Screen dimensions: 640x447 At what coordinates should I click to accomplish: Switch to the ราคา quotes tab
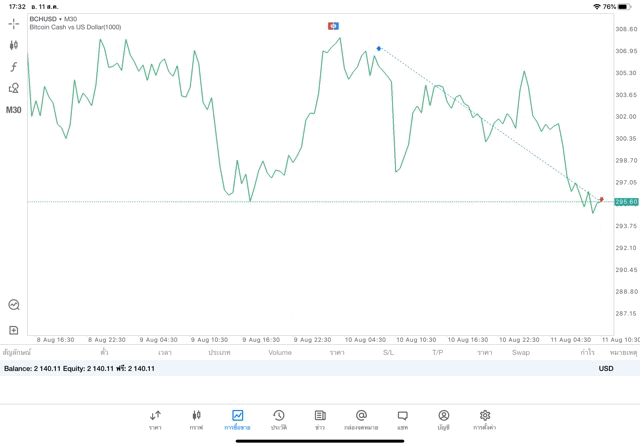click(155, 420)
